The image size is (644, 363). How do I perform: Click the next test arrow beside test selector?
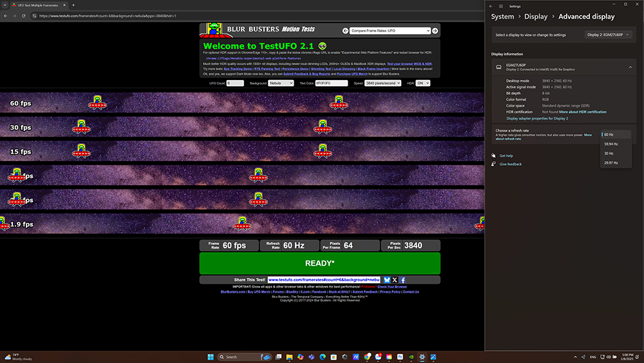(x=435, y=30)
